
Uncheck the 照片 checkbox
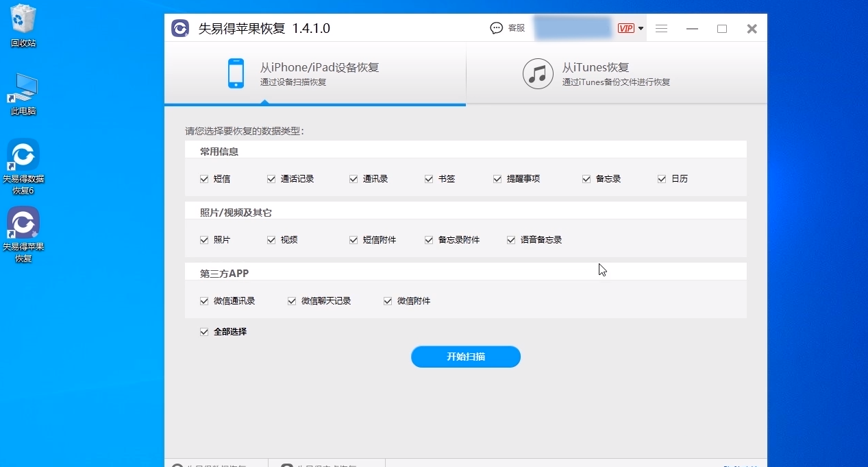204,240
